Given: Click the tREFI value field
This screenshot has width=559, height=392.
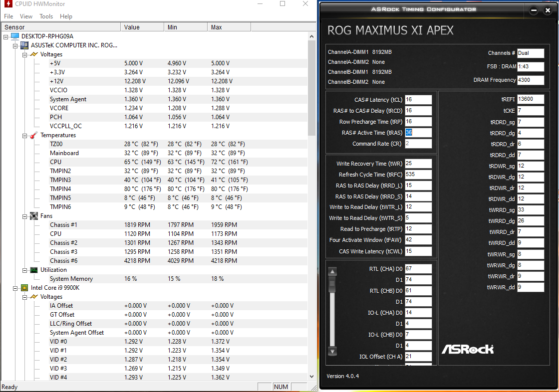Looking at the screenshot, I should 531,99.
